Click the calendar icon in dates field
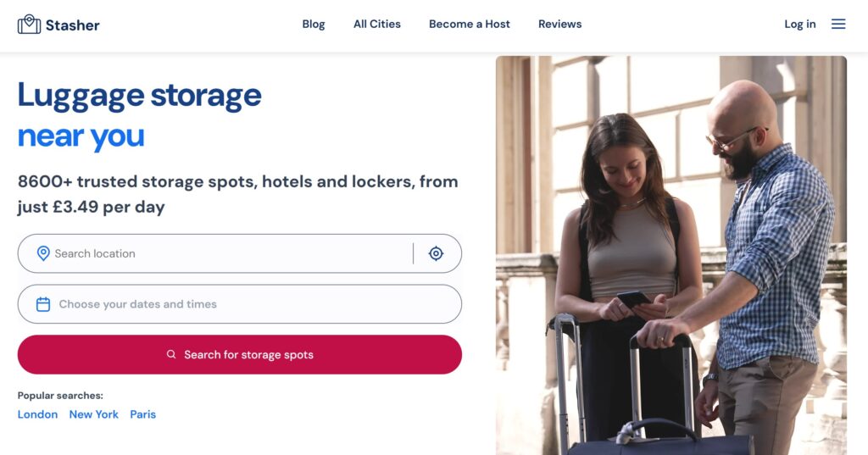 [43, 304]
